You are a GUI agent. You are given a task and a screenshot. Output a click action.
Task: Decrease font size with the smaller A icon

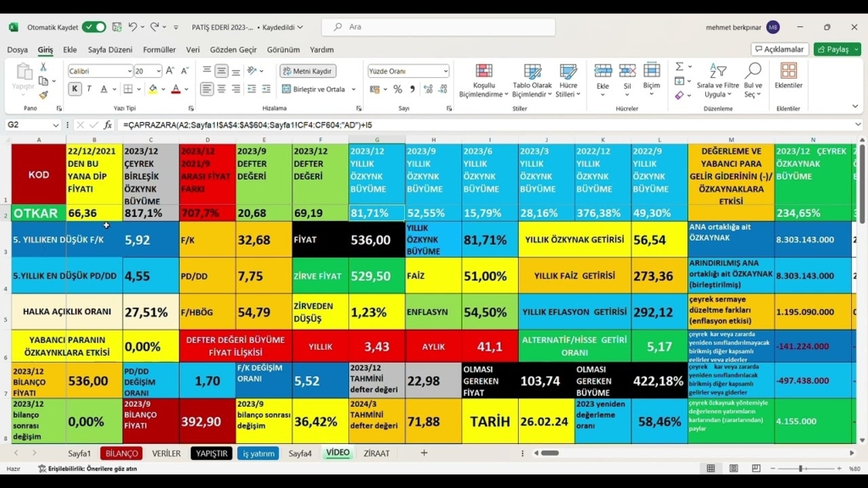click(185, 71)
